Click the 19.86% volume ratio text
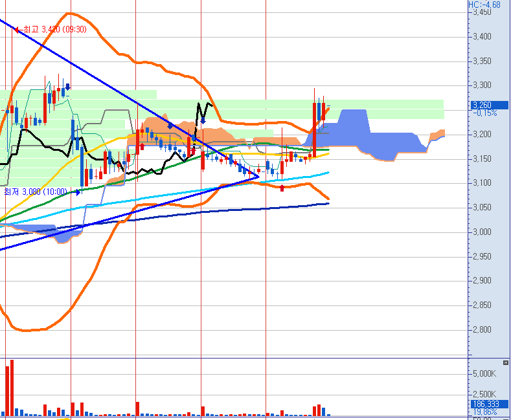The image size is (511, 420). 485,412
